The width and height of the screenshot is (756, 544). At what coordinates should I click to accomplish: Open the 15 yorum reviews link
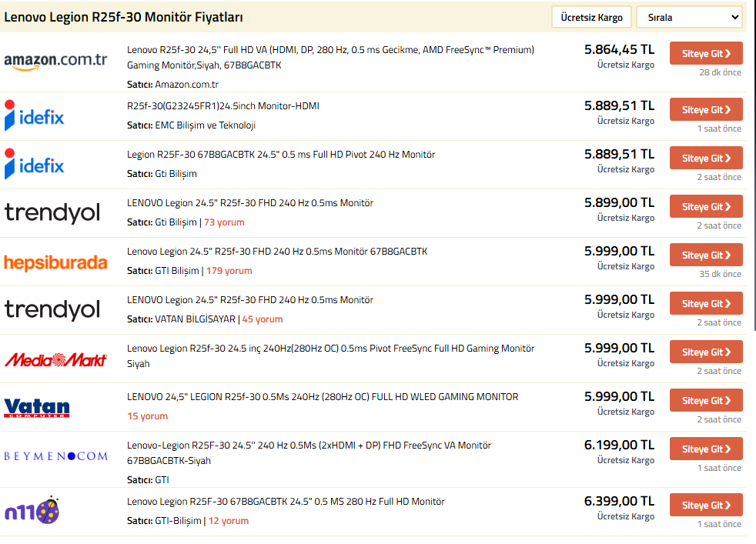(148, 416)
